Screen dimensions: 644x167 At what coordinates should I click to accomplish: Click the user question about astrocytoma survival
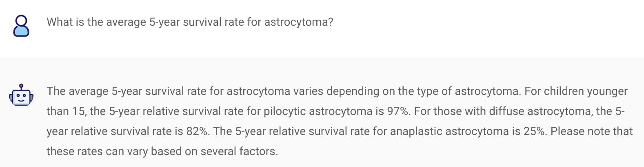pyautogui.click(x=190, y=22)
